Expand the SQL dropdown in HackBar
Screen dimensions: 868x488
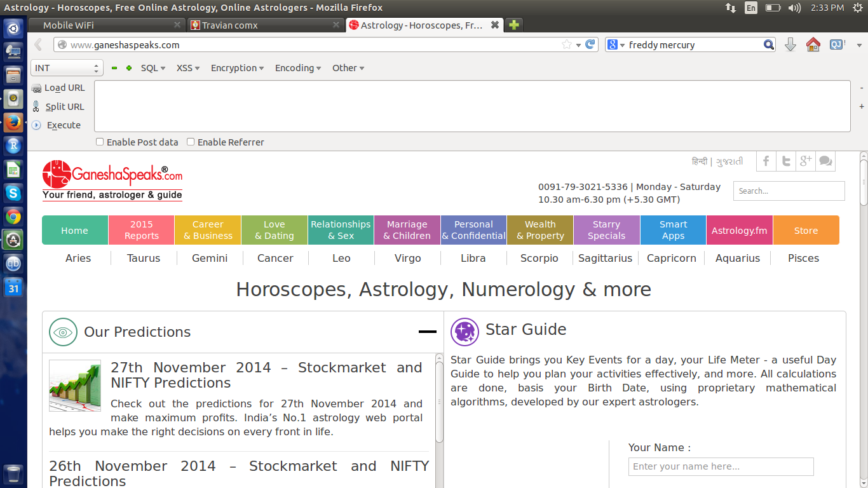[x=153, y=68]
